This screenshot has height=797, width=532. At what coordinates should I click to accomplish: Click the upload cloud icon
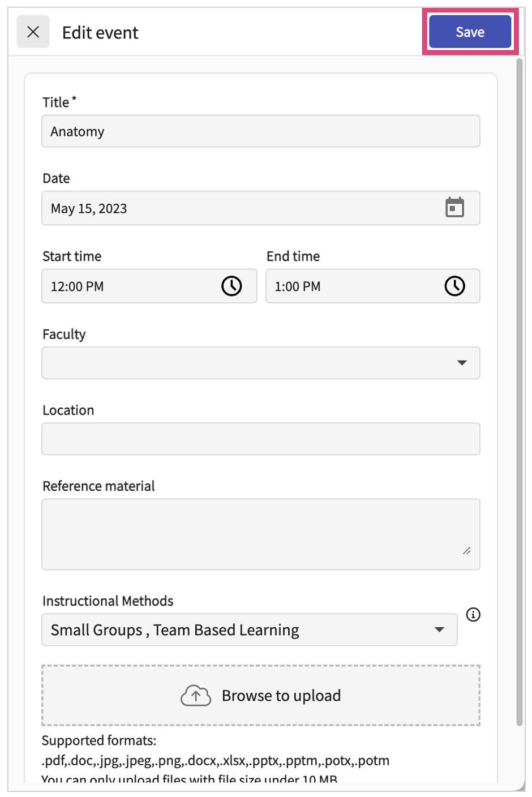(196, 695)
